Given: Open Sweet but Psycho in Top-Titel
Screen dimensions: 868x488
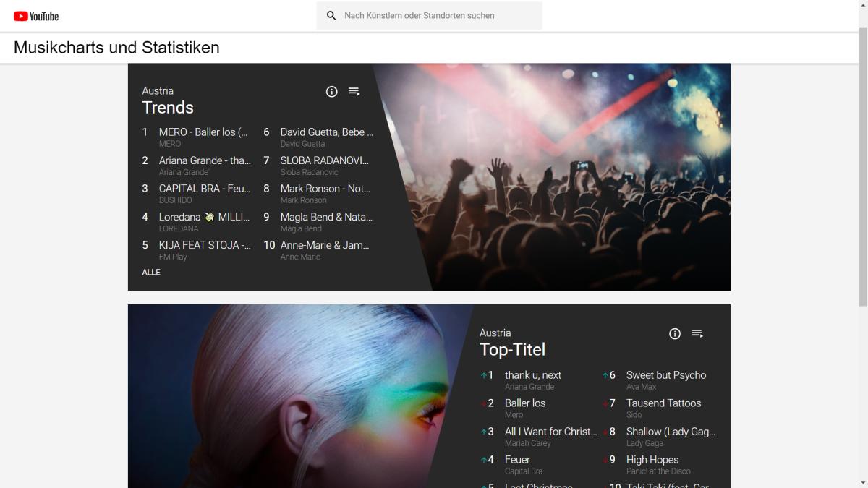Looking at the screenshot, I should click(x=665, y=375).
